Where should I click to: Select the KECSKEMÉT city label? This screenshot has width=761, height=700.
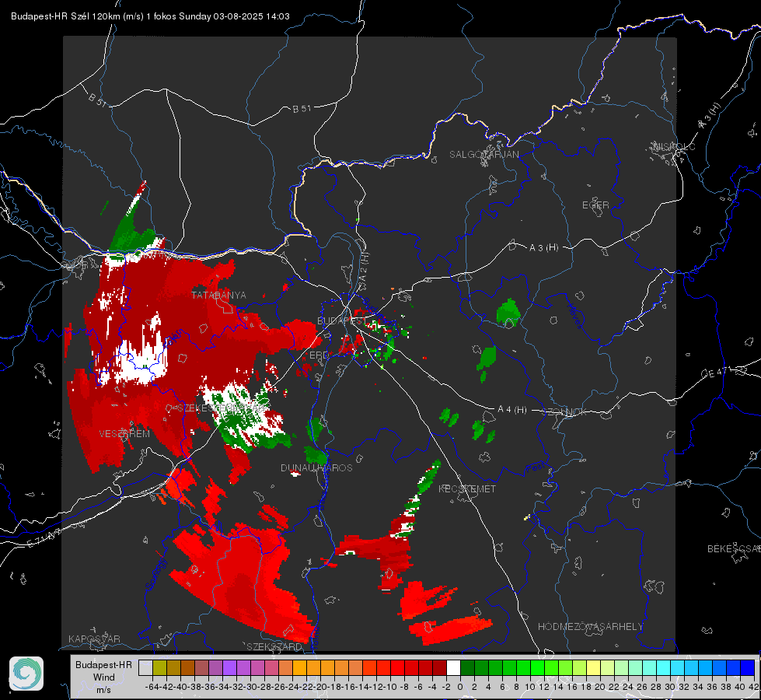(467, 488)
